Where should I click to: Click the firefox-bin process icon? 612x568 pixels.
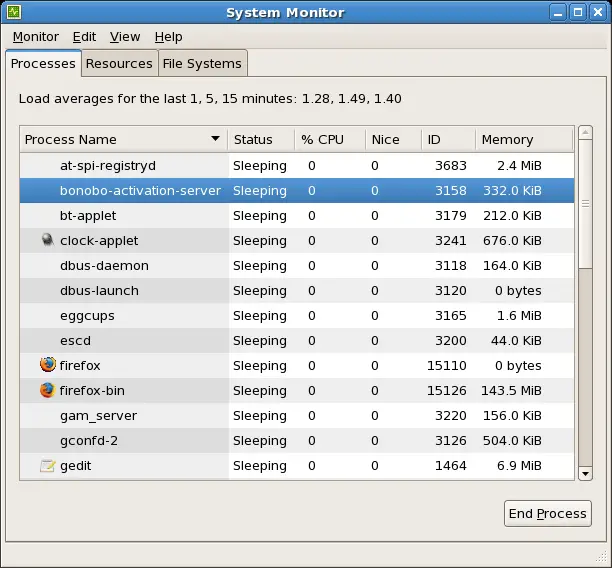[47, 390]
